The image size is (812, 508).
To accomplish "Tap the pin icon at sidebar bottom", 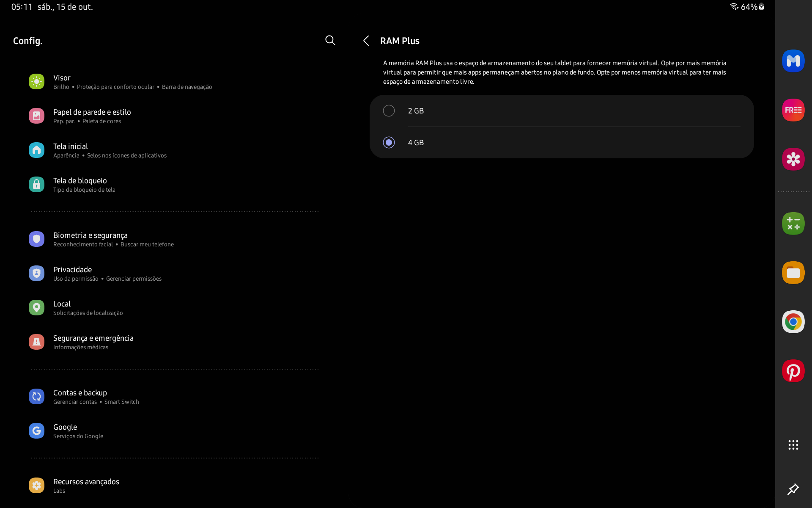I will [793, 489].
